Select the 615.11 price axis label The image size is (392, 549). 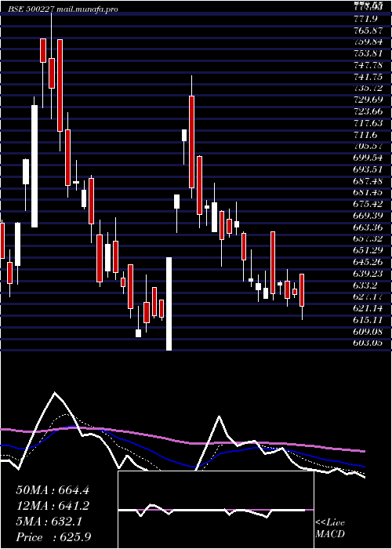tap(368, 320)
